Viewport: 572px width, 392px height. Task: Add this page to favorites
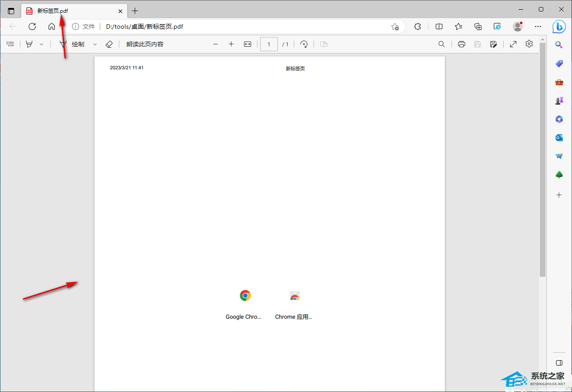(x=395, y=26)
